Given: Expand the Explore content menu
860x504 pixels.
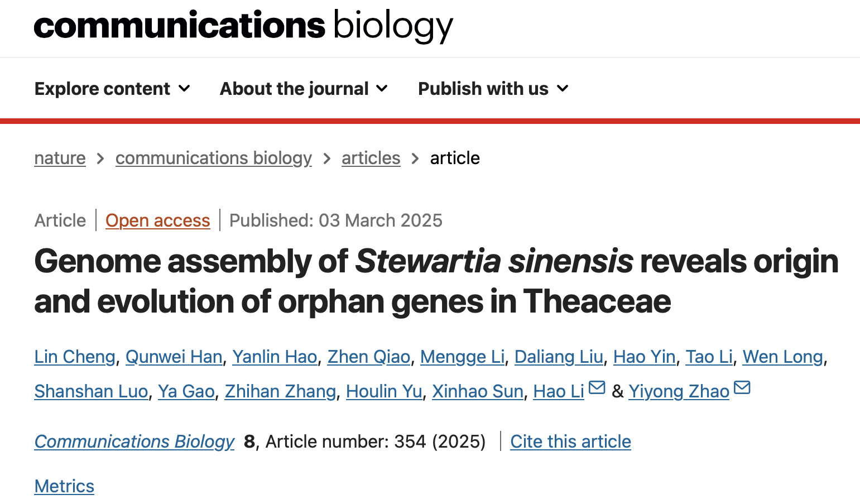Looking at the screenshot, I should (x=112, y=89).
